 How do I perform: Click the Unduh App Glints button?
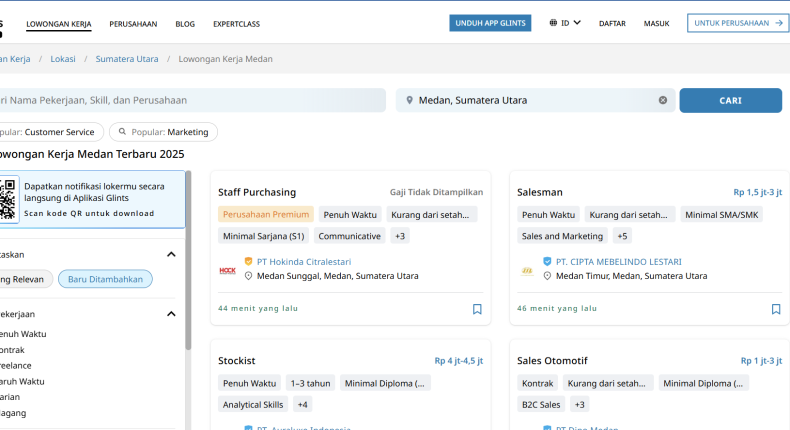pos(490,23)
